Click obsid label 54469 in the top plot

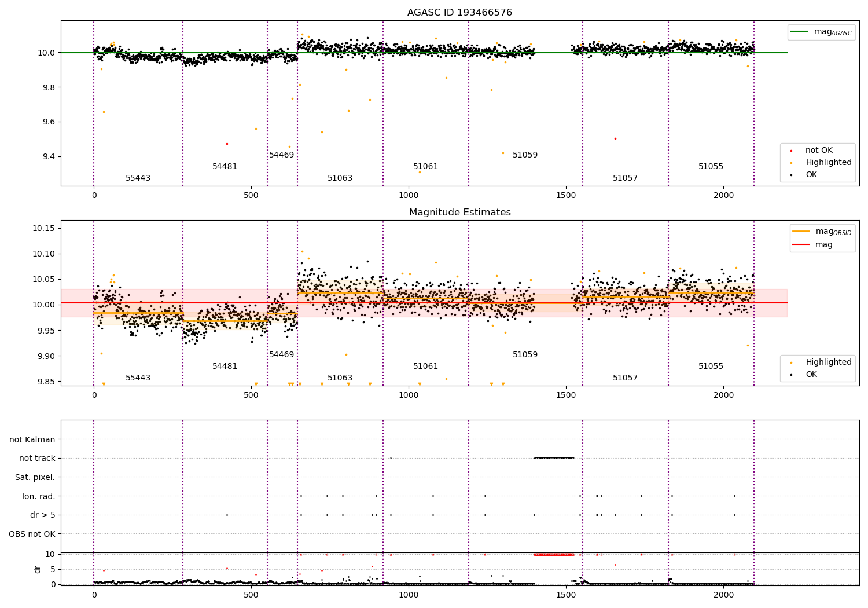281,155
